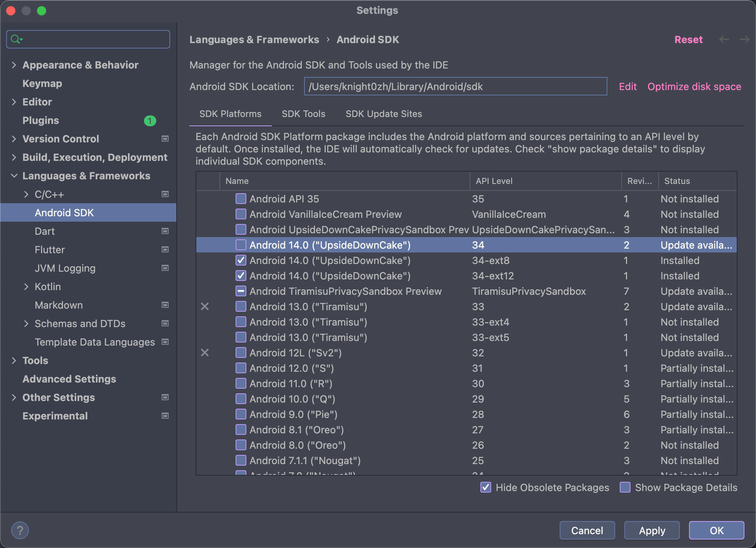Expand the Kotlin node
The height and width of the screenshot is (548, 756).
(26, 286)
